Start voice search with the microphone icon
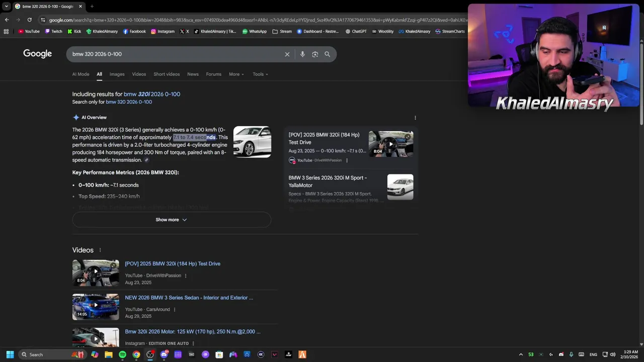Image resolution: width=644 pixels, height=362 pixels. pyautogui.click(x=302, y=54)
